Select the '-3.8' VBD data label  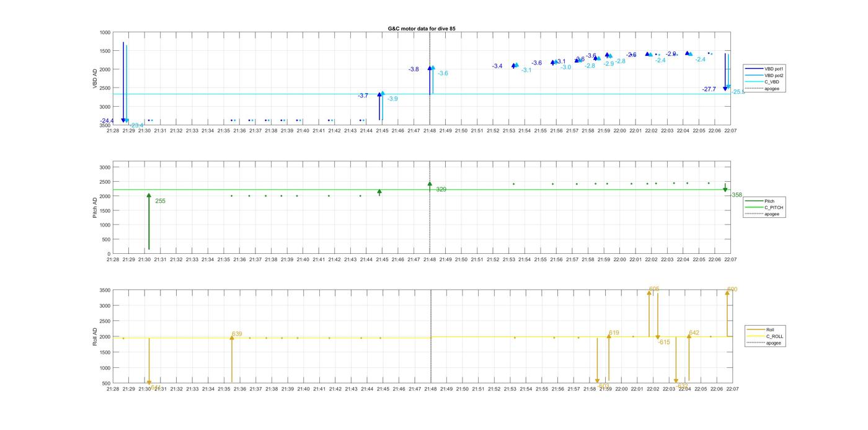click(x=414, y=69)
